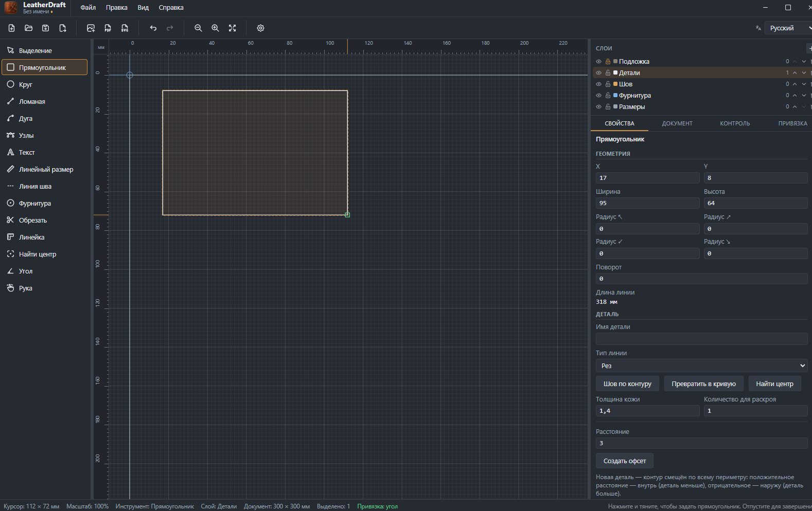Move the Размеры layer up
The width and height of the screenshot is (812, 511).
click(795, 107)
